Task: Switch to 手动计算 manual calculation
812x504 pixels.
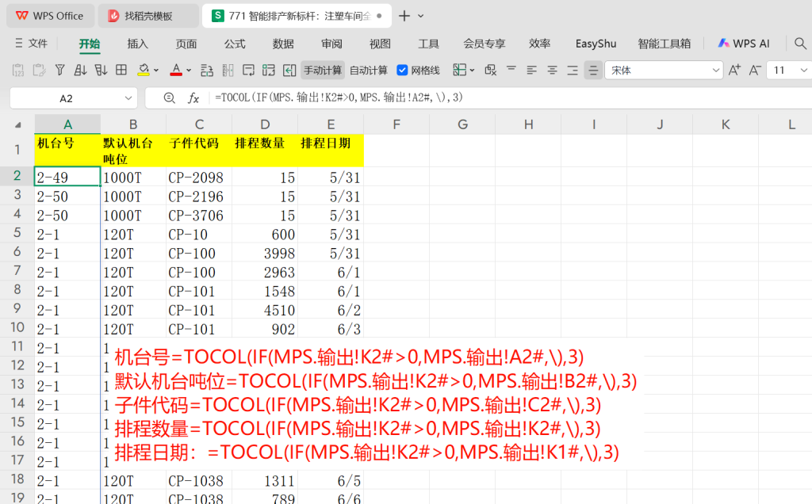Action: coord(323,71)
